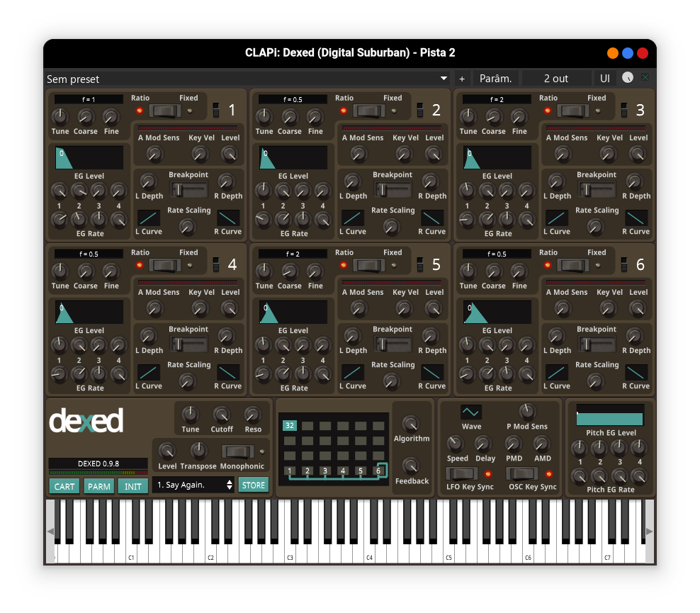
Task: Toggle the Monophonic switch
Action: click(237, 451)
